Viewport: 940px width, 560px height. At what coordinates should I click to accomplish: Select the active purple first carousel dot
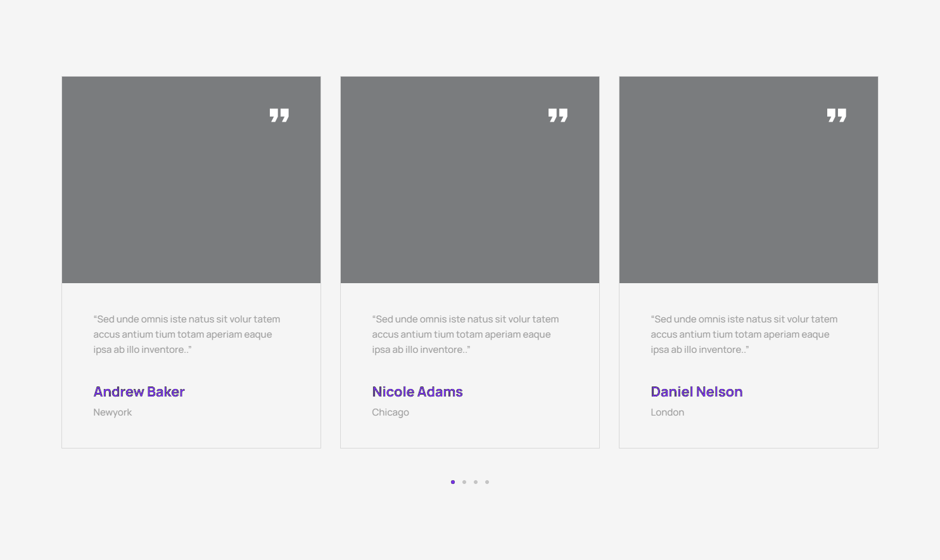point(453,482)
